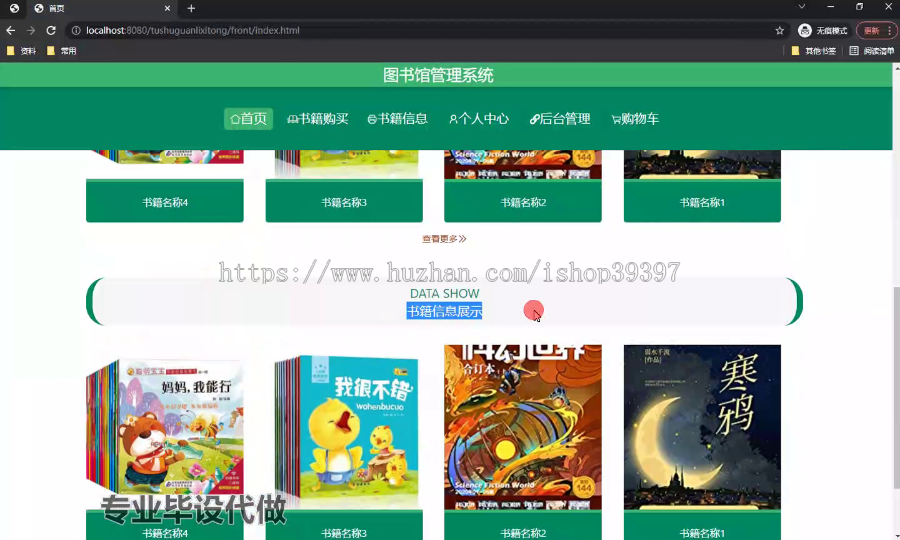This screenshot has width=900, height=540.
Task: Open the 常用 bookmark folder
Action: (x=61, y=50)
